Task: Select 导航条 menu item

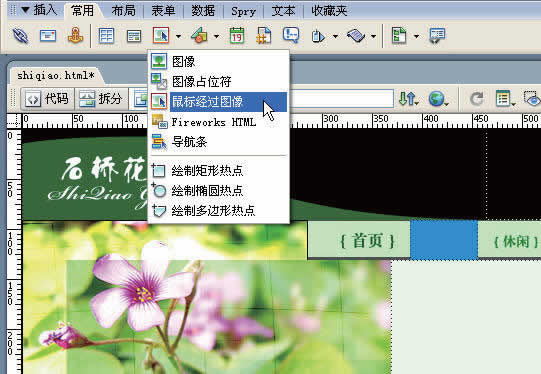Action: point(218,142)
